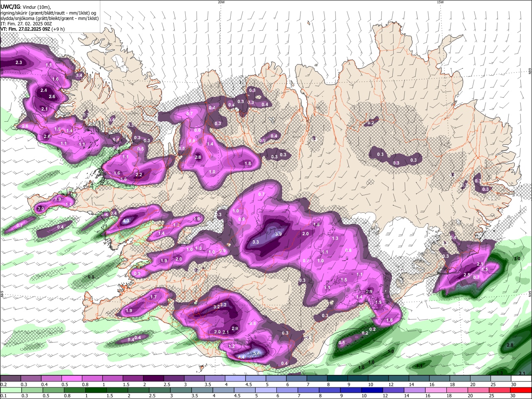This screenshot has height=399, width=532.
Task: Click the '12' label in the lower legend scale
Action: [385, 395]
